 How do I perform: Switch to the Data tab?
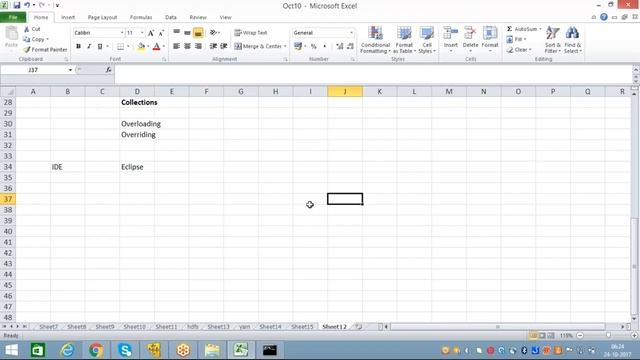click(171, 18)
